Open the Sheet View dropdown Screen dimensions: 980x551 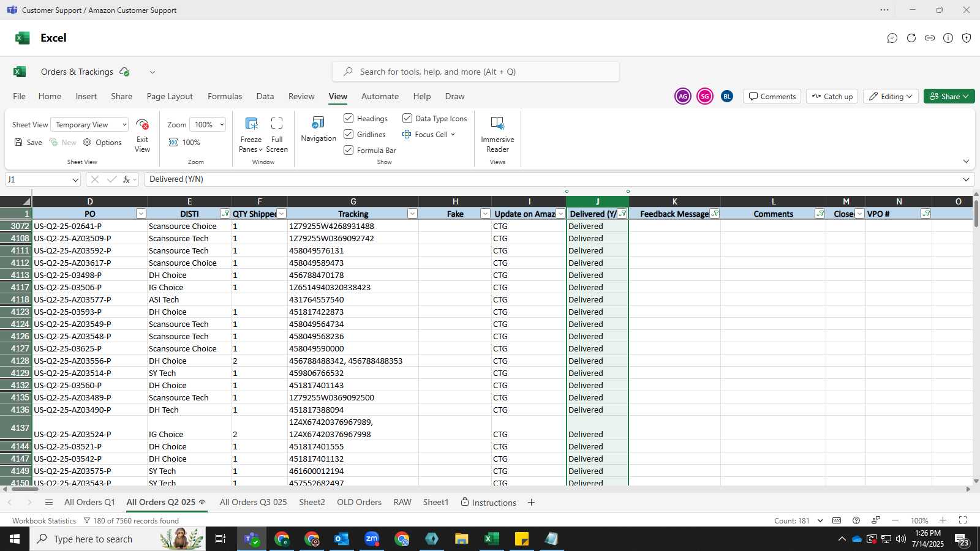pyautogui.click(x=89, y=125)
